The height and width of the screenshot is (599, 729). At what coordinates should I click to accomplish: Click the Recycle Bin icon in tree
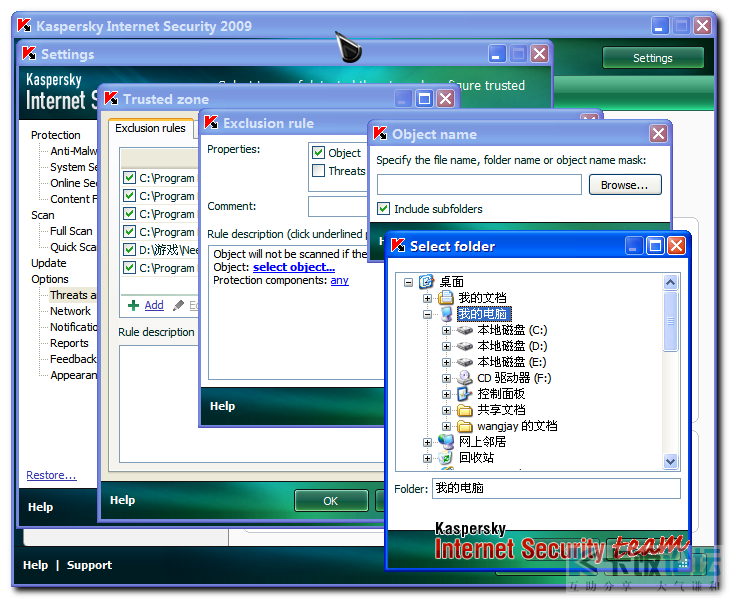[x=446, y=458]
